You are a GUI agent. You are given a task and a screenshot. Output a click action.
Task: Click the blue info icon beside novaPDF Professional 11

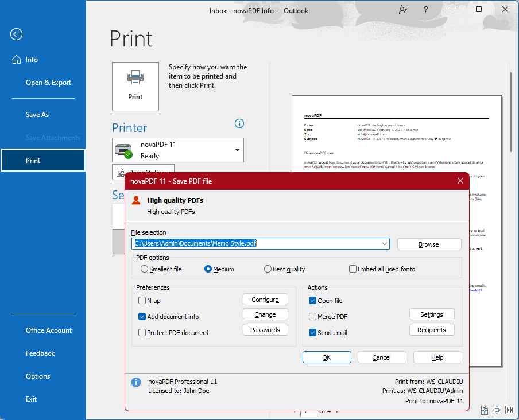pos(136,382)
